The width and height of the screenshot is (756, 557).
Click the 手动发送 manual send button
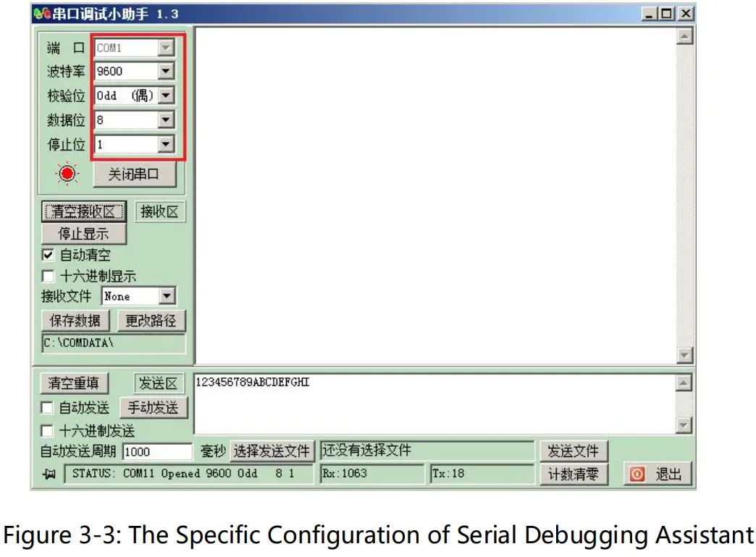[x=152, y=407]
